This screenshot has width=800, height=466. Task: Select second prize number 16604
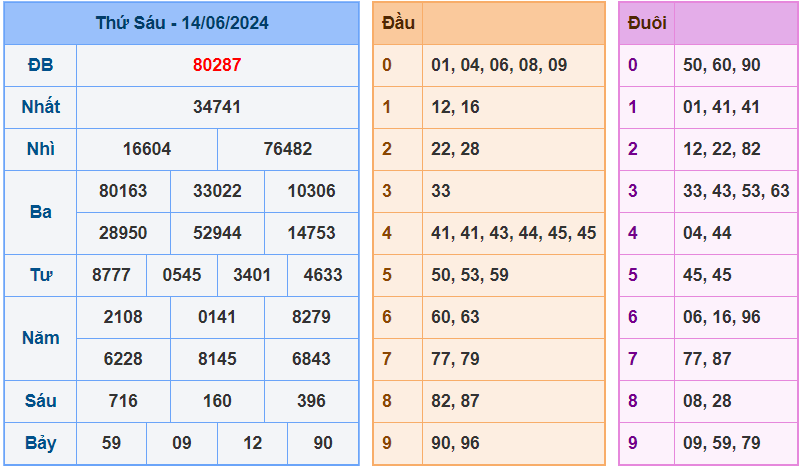click(x=147, y=149)
